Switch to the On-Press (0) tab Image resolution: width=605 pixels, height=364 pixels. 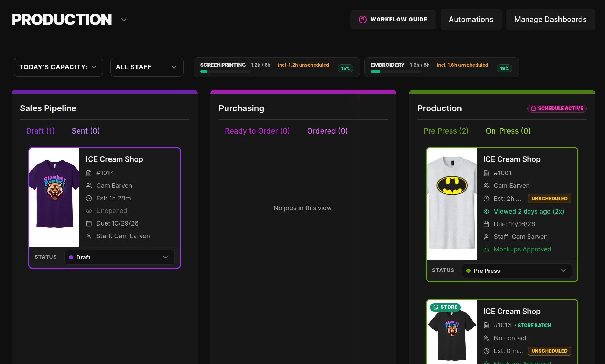click(508, 131)
